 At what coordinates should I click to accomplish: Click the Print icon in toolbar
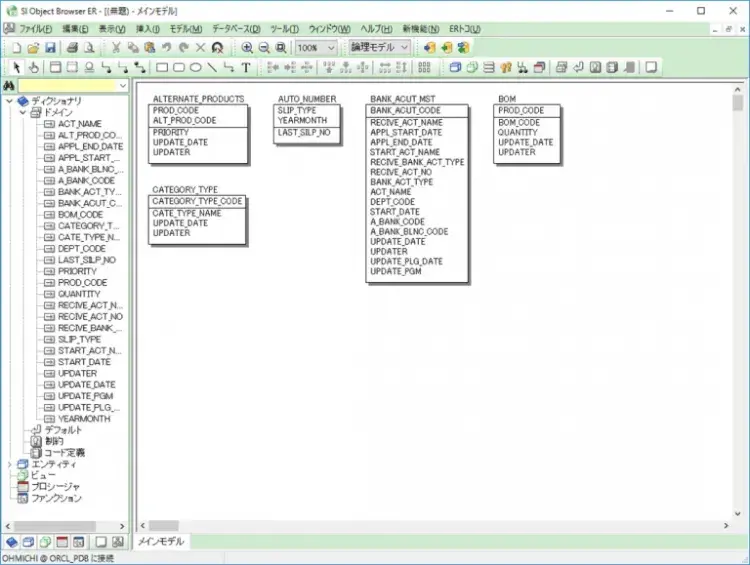coord(73,47)
